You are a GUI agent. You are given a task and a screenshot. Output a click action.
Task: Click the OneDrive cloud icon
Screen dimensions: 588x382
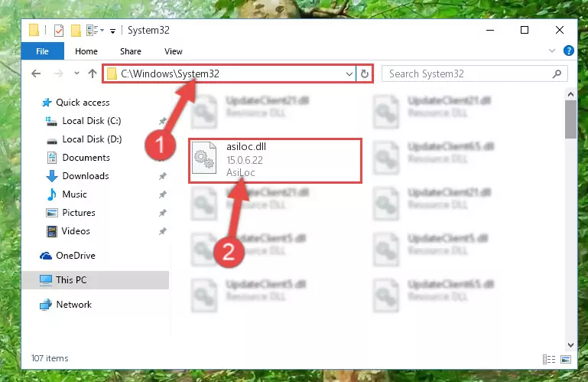tap(46, 256)
